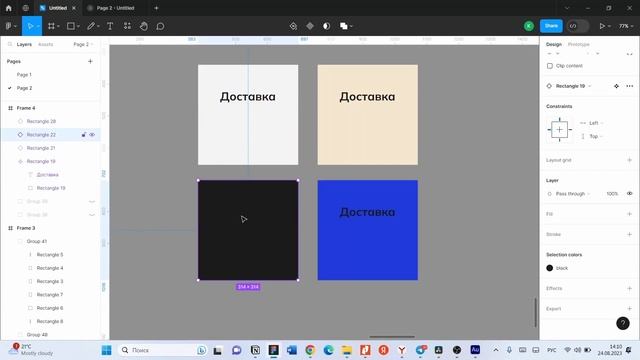Click the Boolean operations icon
Image resolution: width=640 pixels, height=360 pixels.
coord(344,26)
